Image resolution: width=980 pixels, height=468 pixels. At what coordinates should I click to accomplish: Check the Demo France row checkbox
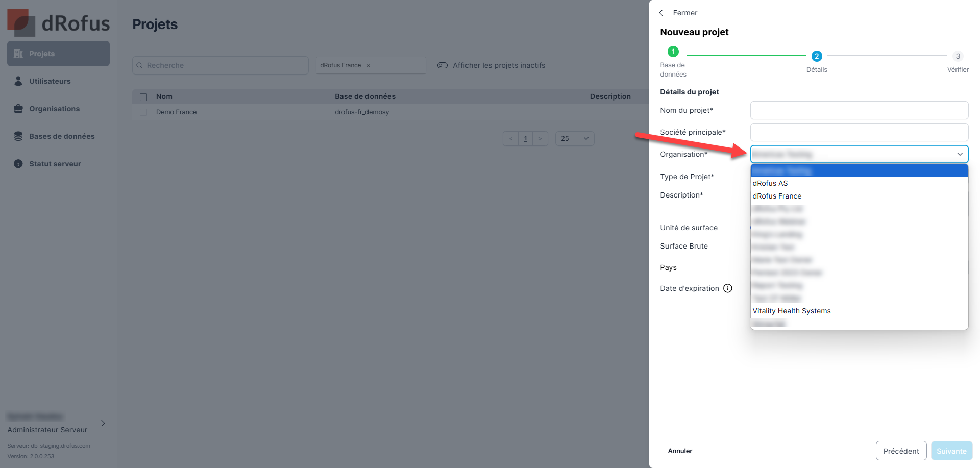pos(143,112)
